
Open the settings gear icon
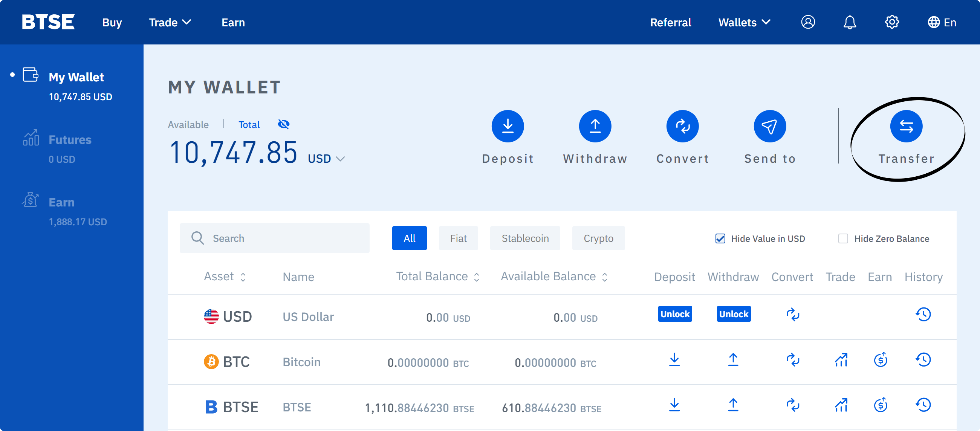pos(892,22)
